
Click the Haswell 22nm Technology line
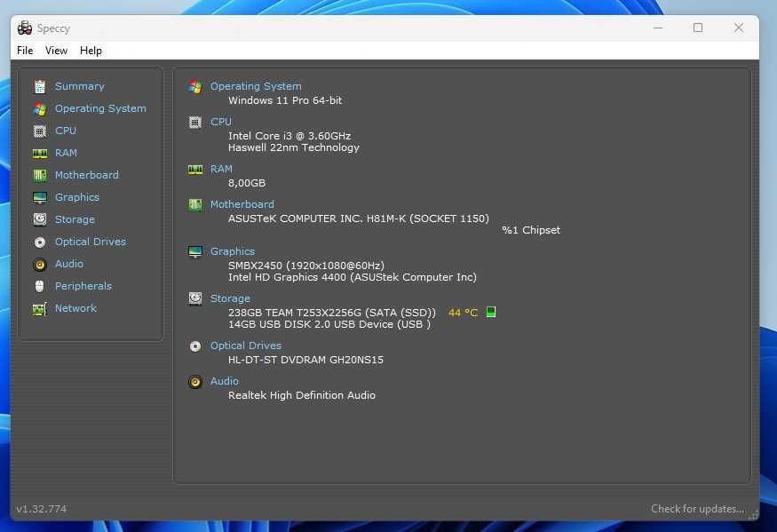pos(293,147)
